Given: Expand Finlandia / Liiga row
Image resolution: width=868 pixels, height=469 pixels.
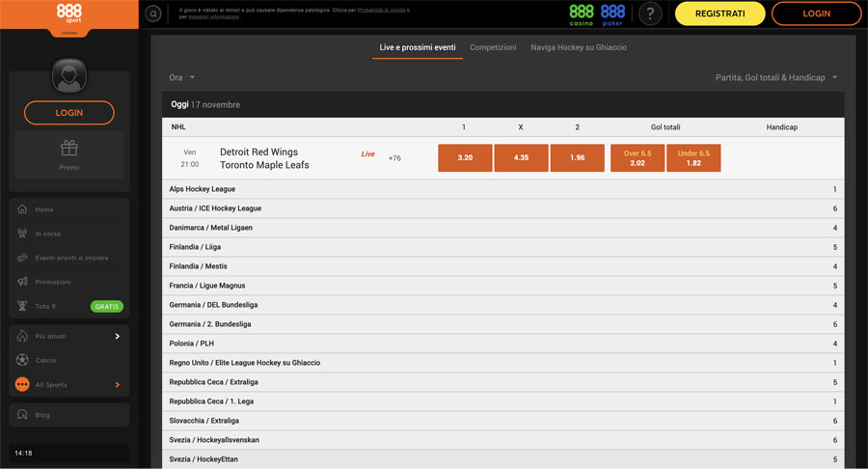Looking at the screenshot, I should click(x=502, y=247).
